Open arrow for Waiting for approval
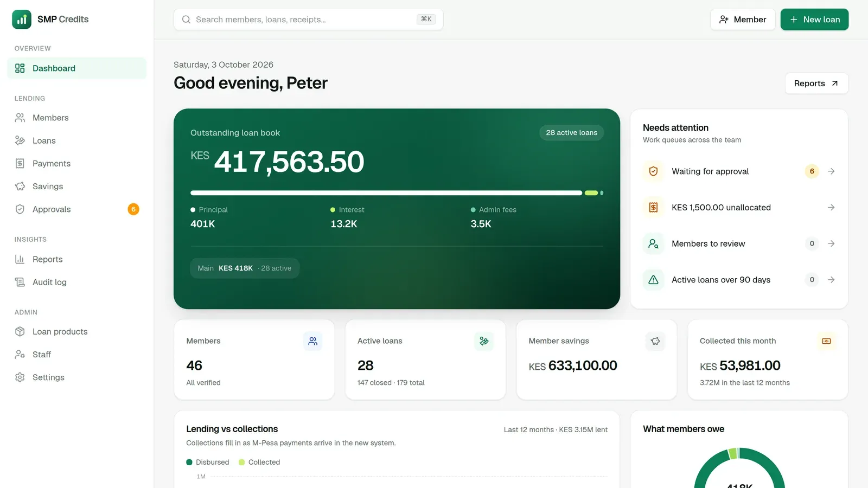 [831, 171]
